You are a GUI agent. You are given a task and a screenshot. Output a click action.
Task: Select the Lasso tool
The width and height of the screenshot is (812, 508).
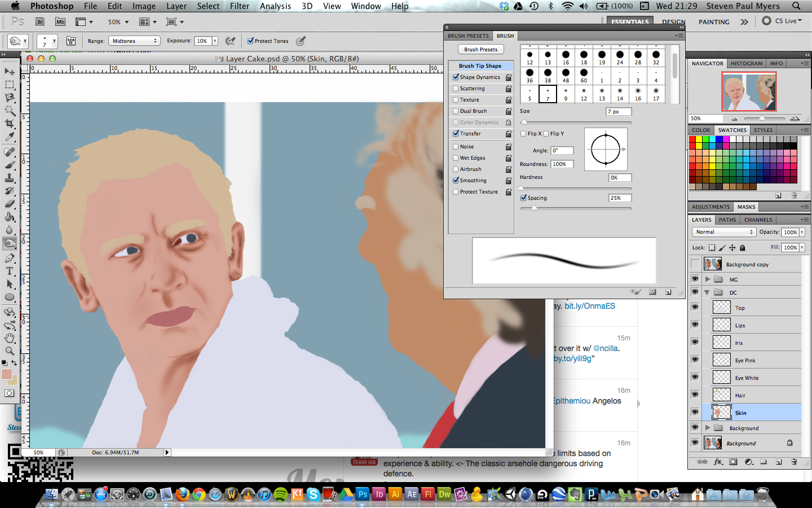10,98
